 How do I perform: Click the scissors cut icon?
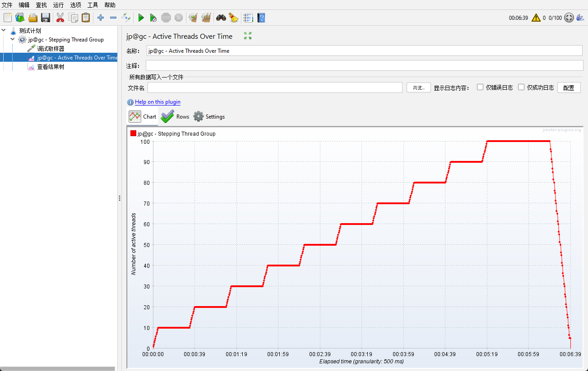60,18
